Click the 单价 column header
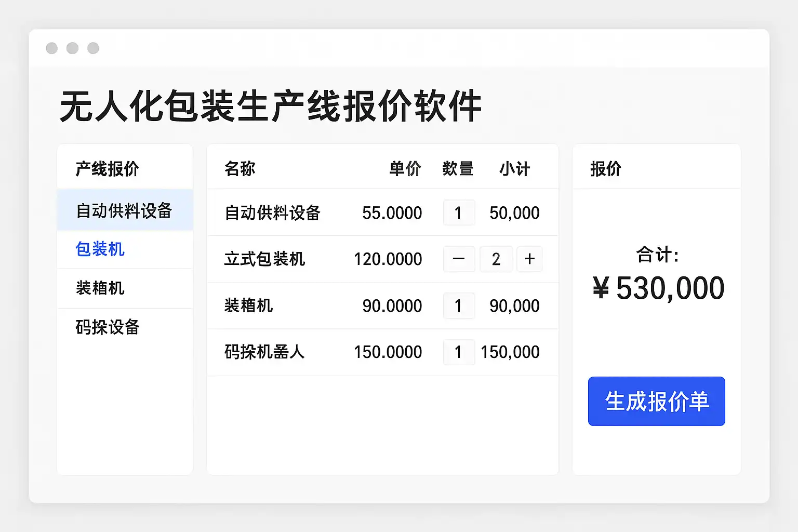Image resolution: width=798 pixels, height=532 pixels. click(405, 168)
